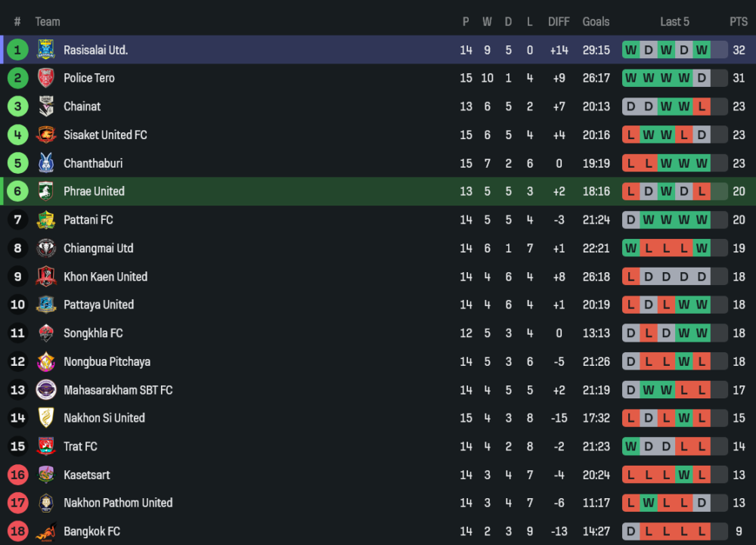Open the Chiangmai Utd crest
Screen dimensions: 756x545
(46, 248)
